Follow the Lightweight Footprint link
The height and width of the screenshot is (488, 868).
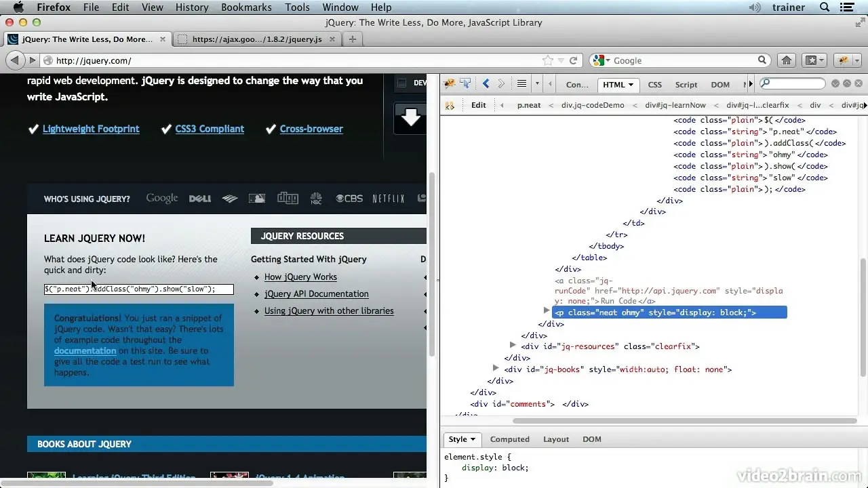click(x=91, y=129)
